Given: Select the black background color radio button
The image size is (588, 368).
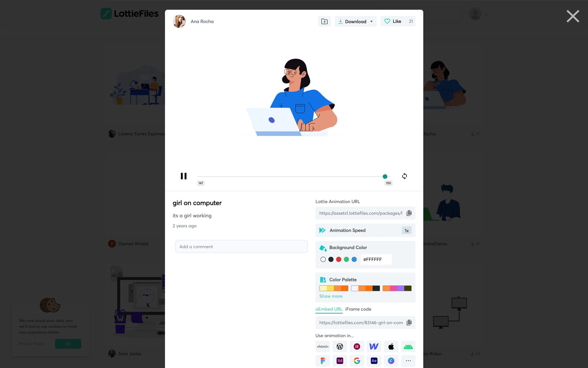Looking at the screenshot, I should click(331, 259).
